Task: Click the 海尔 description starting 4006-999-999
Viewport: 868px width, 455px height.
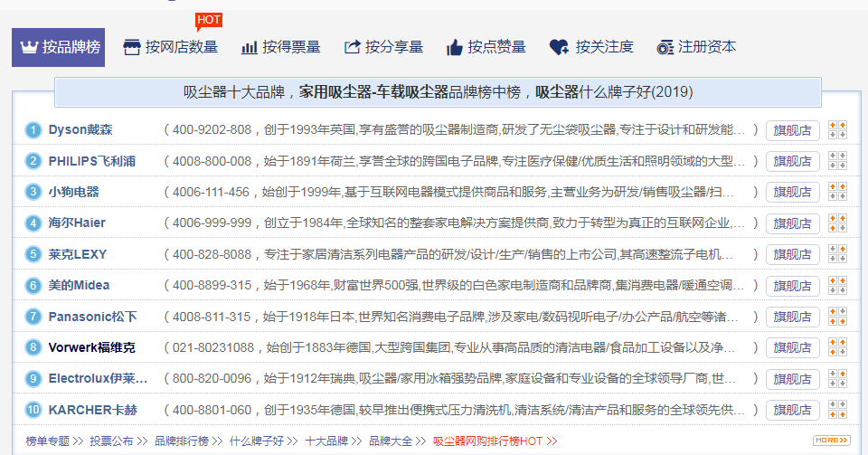Action: (461, 223)
